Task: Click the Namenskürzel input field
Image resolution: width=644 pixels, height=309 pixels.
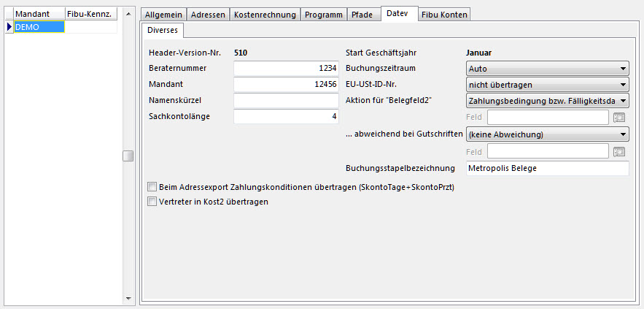Action: coord(286,100)
